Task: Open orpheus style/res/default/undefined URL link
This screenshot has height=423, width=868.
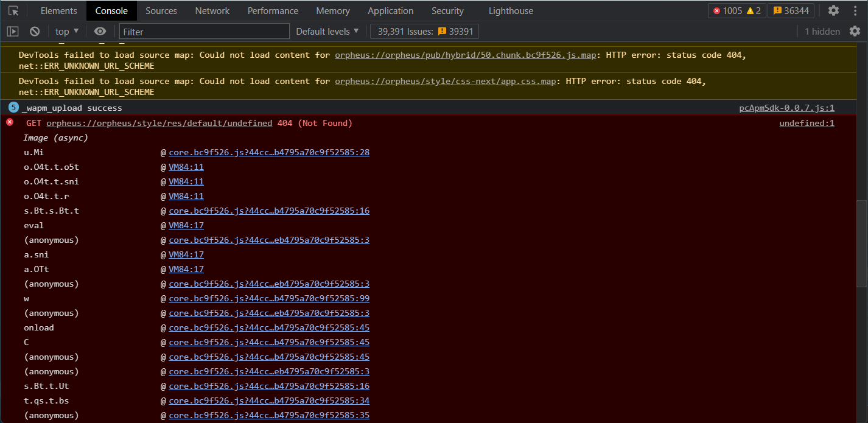Action: tap(159, 123)
